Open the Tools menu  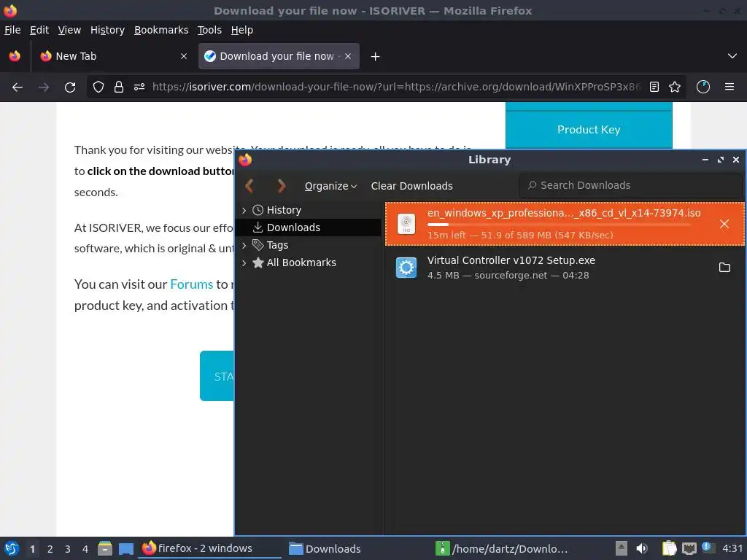pyautogui.click(x=209, y=30)
